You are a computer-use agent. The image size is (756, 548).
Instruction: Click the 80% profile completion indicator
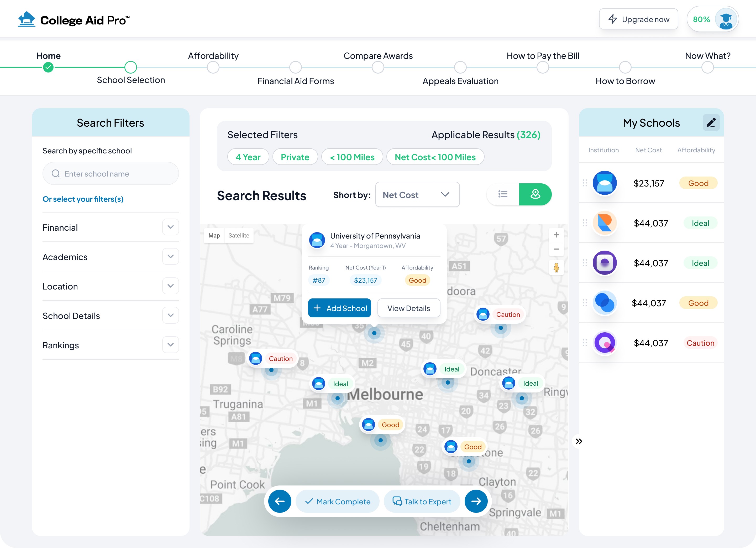pos(701,19)
